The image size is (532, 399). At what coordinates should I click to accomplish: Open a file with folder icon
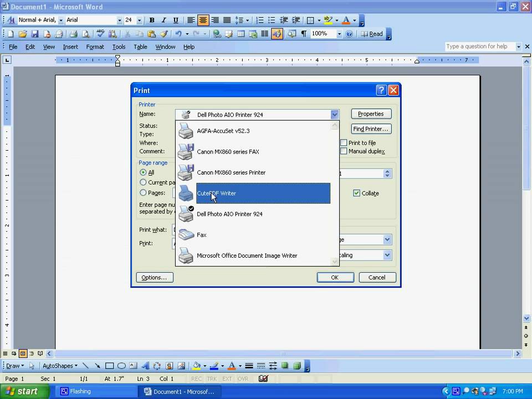(x=23, y=34)
